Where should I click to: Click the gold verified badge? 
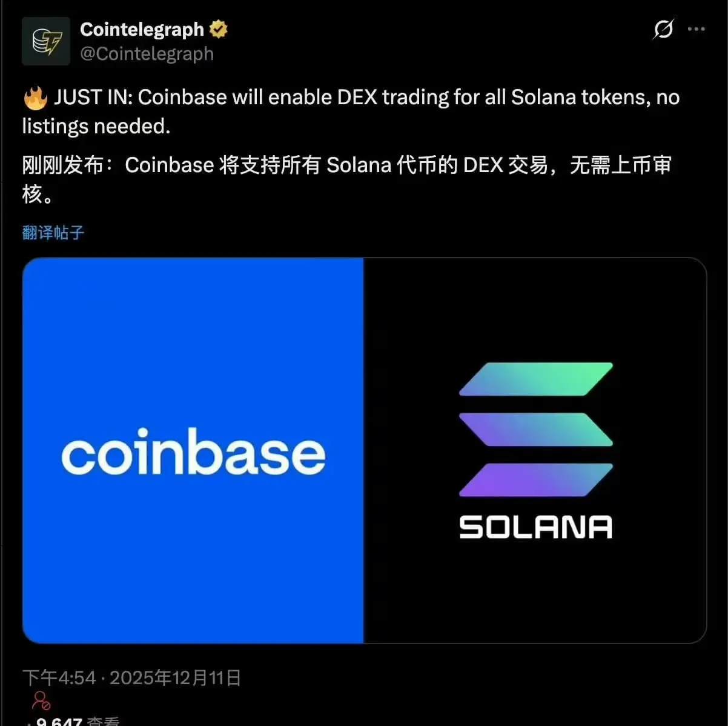(x=218, y=29)
